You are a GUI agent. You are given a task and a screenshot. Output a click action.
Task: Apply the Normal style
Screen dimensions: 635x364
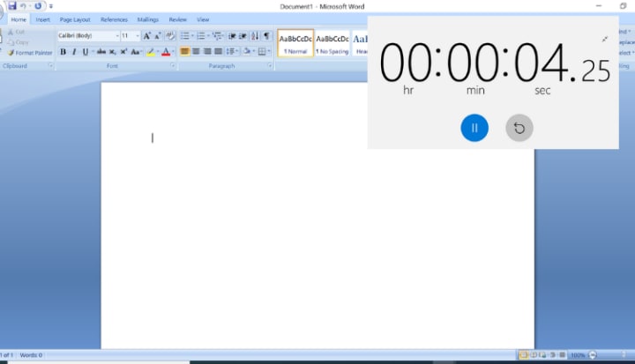[295, 43]
